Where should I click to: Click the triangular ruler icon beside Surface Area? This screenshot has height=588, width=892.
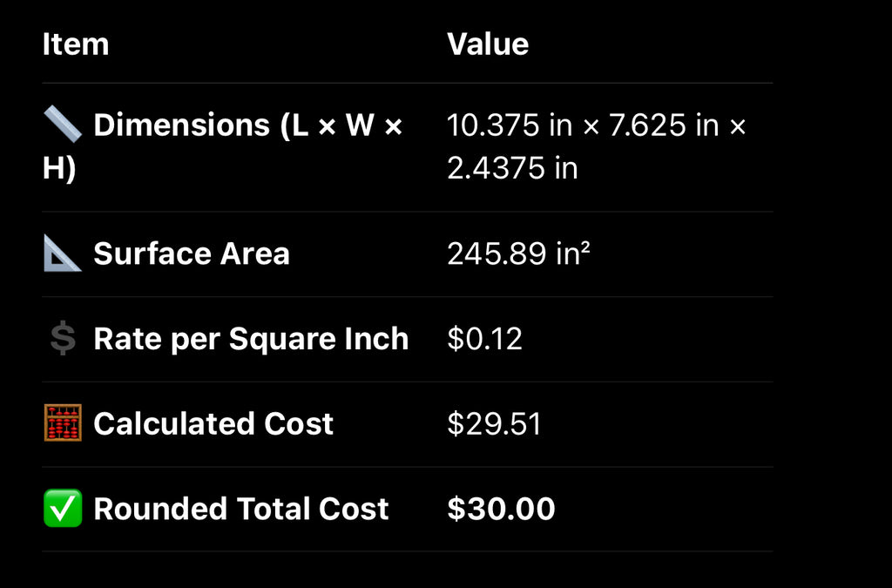tap(63, 253)
